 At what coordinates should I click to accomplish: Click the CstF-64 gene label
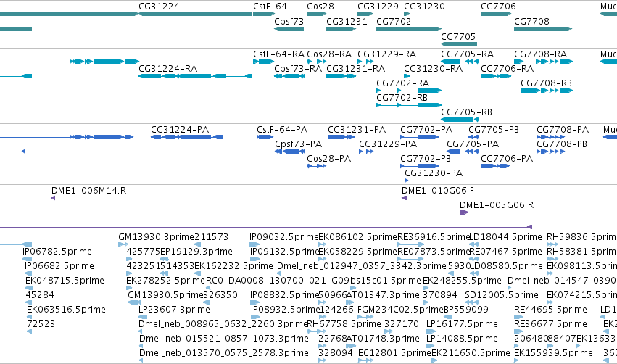270,7
